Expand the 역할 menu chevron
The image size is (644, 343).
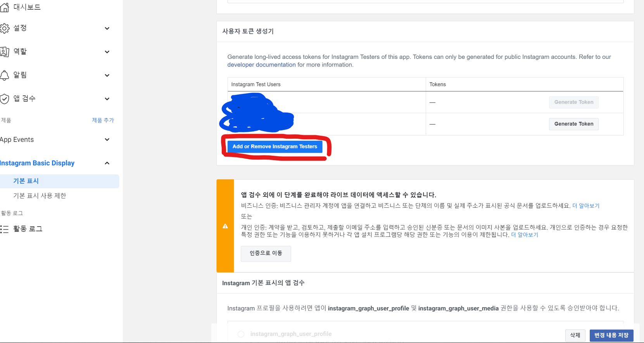[x=107, y=52]
